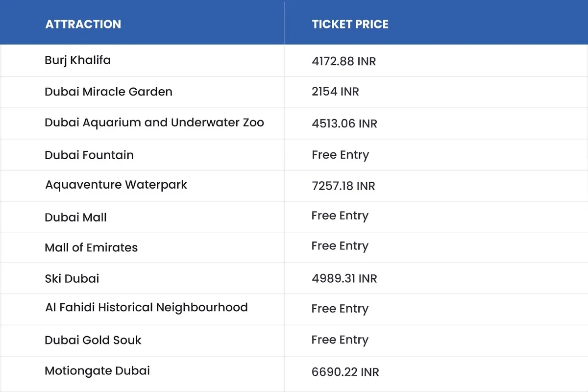Select Aquaventure Waterpark entry
This screenshot has height=392, width=588.
coord(116,185)
